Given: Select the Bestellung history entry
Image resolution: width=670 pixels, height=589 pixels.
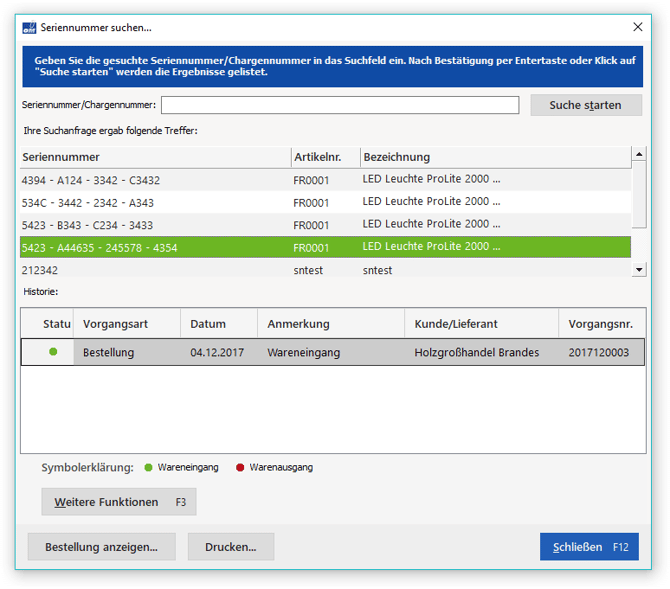Looking at the screenshot, I should pyautogui.click(x=333, y=352).
